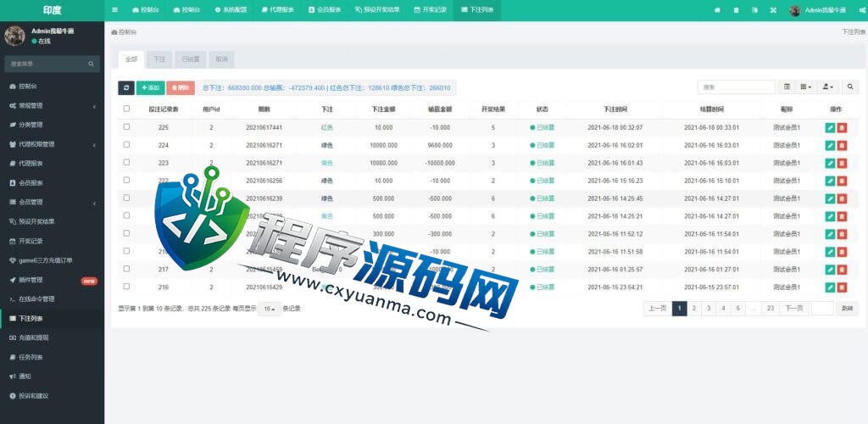Screen dimensions: 868x424
Task: Click the red 删除 delete button
Action: (181, 87)
